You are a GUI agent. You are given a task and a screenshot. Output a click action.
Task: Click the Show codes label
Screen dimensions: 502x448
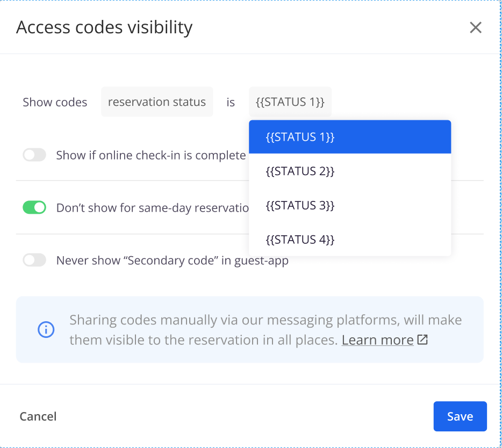(55, 103)
